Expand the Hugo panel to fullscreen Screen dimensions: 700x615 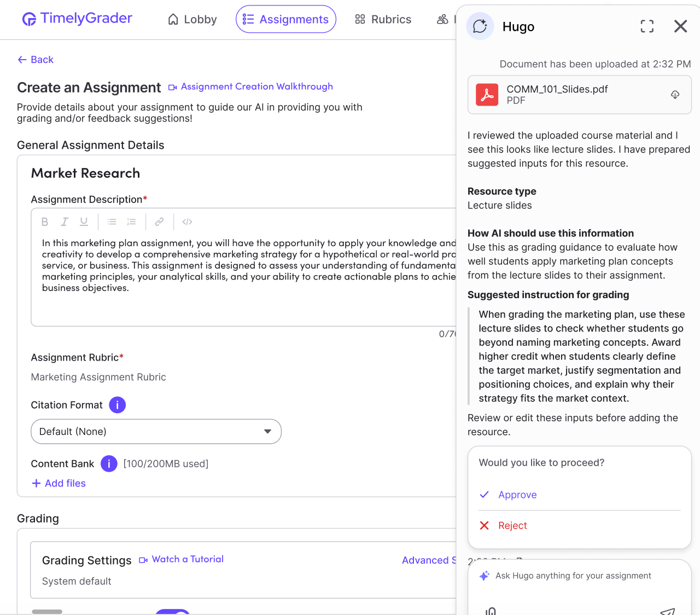click(x=647, y=26)
